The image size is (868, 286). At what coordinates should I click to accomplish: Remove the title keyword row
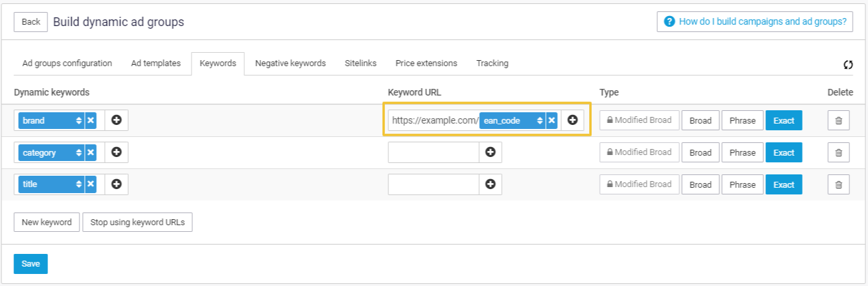(839, 185)
